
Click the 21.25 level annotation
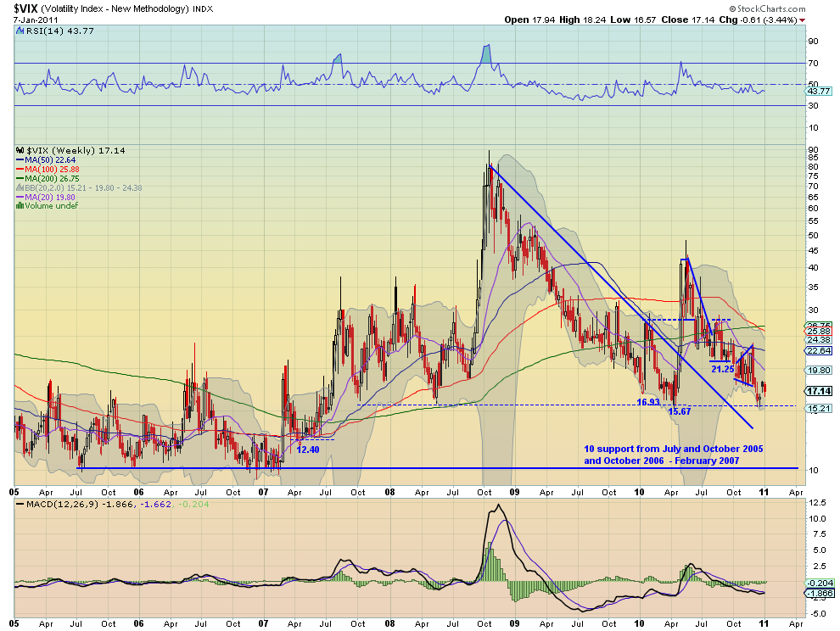(723, 369)
